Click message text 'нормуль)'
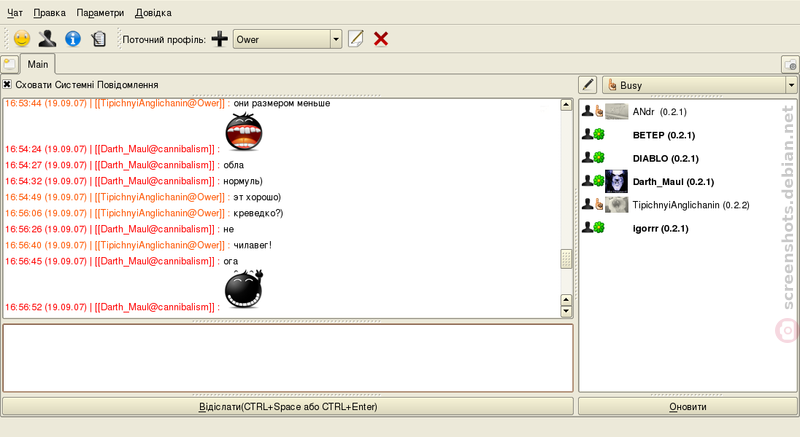 [x=243, y=181]
